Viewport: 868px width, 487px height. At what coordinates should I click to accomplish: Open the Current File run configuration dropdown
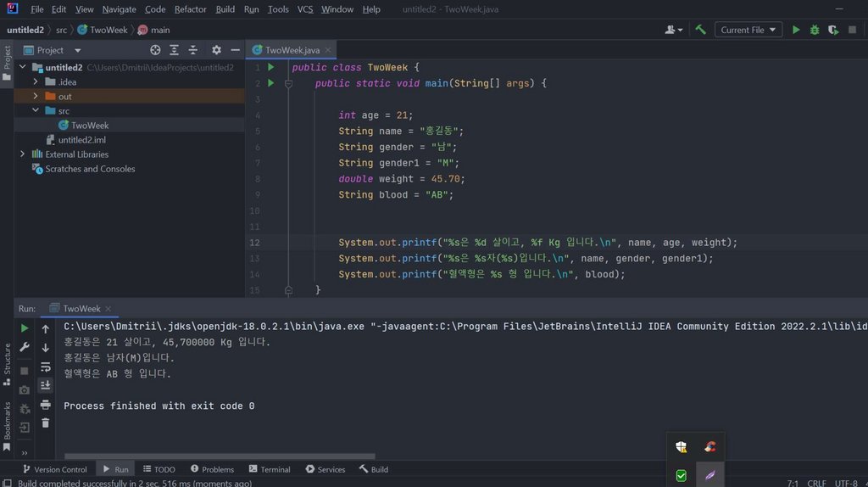pyautogui.click(x=748, y=30)
